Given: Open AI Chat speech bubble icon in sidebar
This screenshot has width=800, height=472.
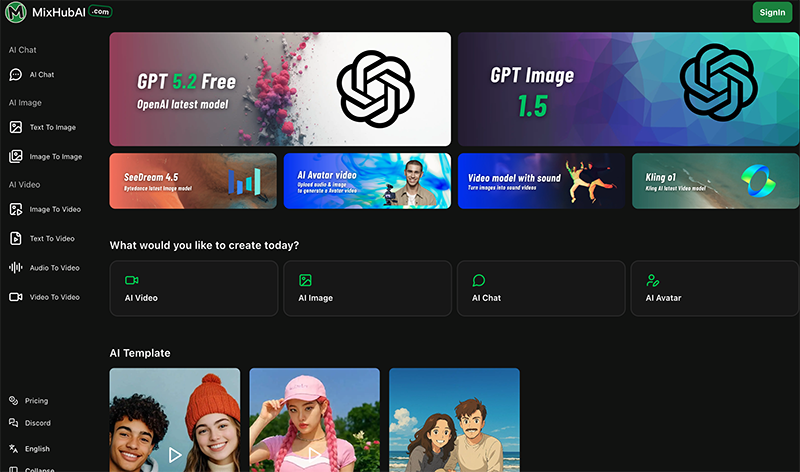Looking at the screenshot, I should coord(16,74).
